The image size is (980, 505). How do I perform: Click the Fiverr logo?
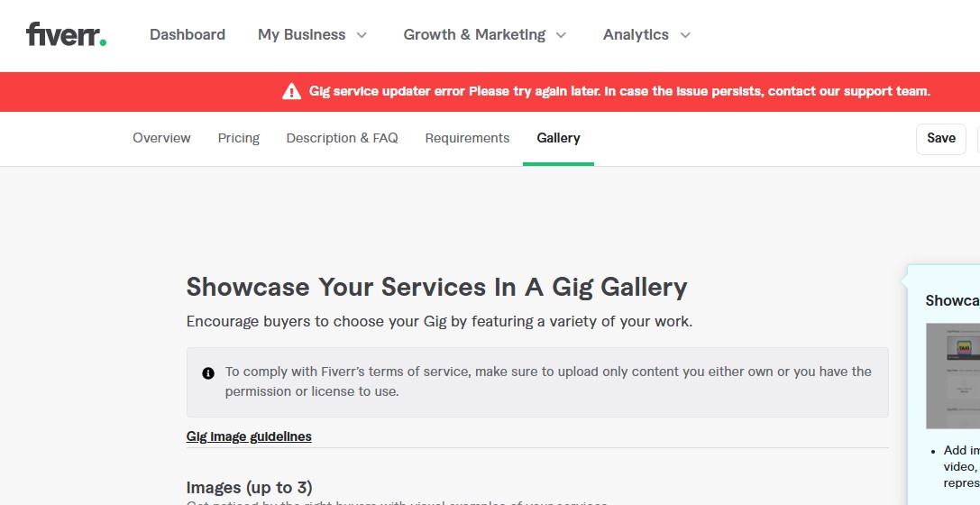[x=66, y=34]
